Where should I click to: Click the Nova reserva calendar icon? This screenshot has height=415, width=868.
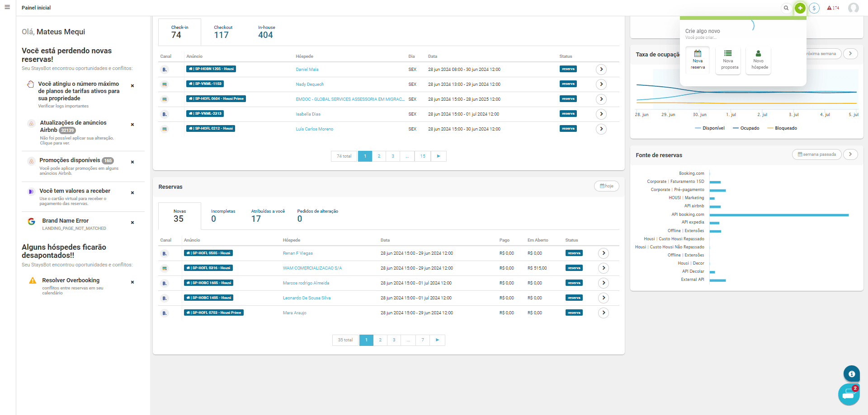pos(698,53)
